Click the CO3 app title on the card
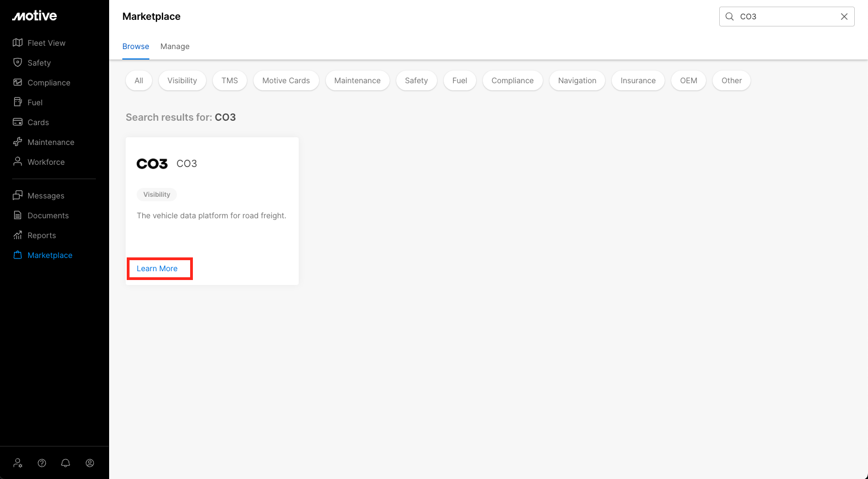 tap(187, 164)
